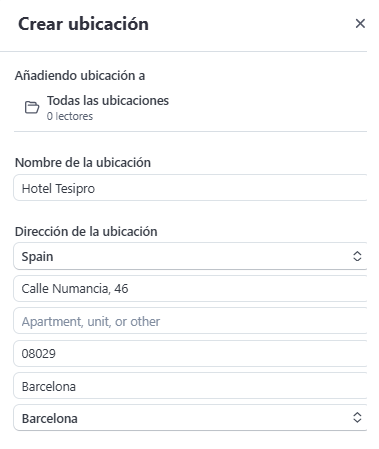Focus the Hotel Tesipro name field
The height and width of the screenshot is (449, 379).
point(190,188)
